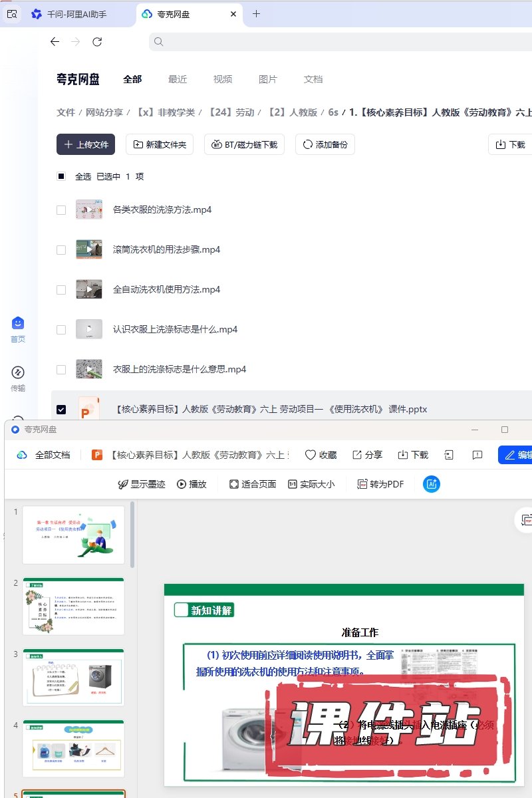Choose 适合页面 fit-to-page view
This screenshot has width=532, height=798.
[x=252, y=484]
